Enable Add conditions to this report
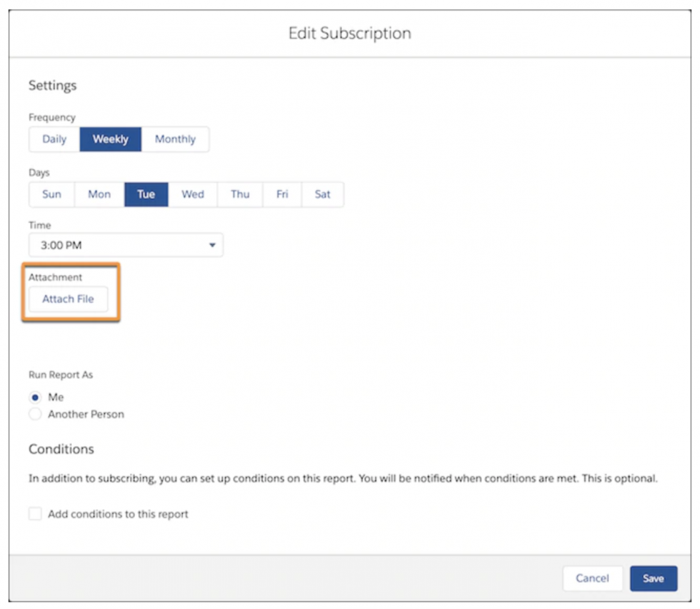 tap(35, 513)
